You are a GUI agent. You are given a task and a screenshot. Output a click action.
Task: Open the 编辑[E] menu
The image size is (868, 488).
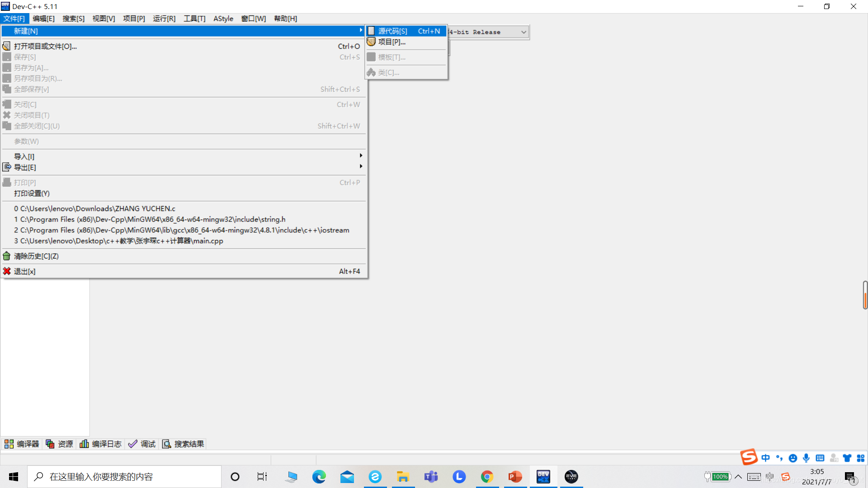pos(43,19)
